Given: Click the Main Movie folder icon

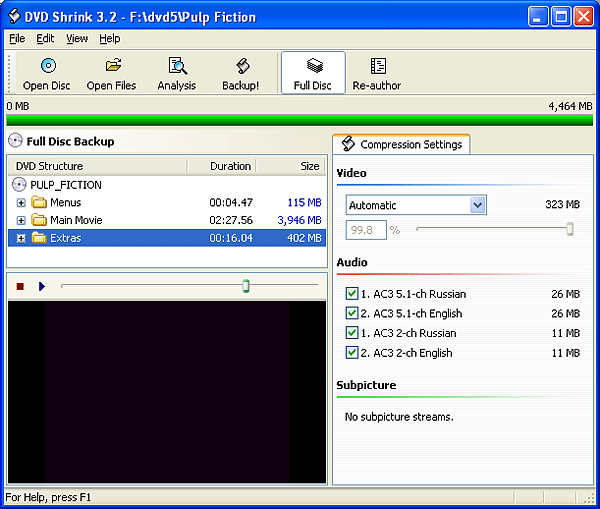Looking at the screenshot, I should (39, 220).
